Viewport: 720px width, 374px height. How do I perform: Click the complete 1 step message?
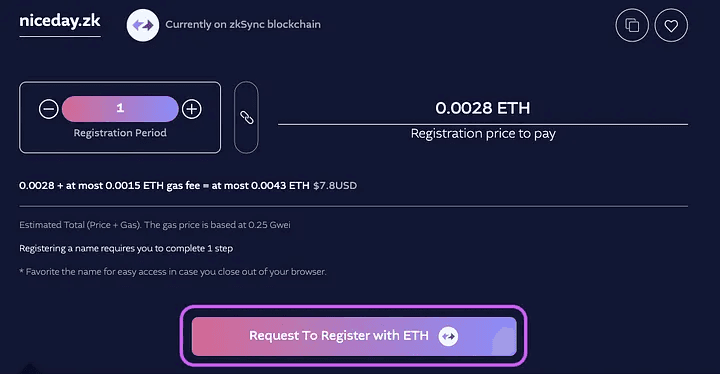(126, 249)
